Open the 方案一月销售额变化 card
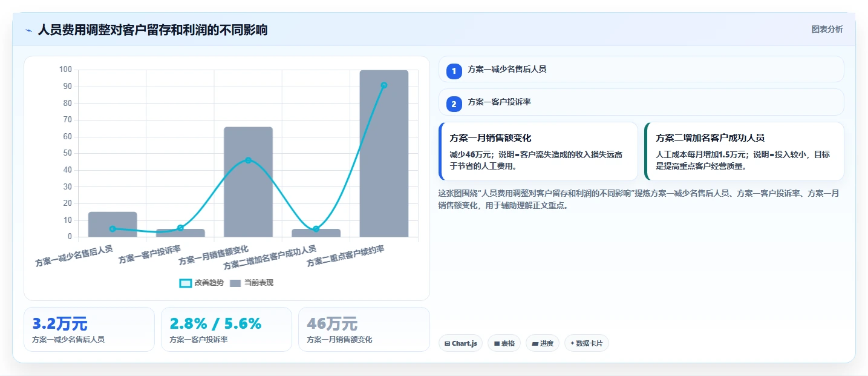 (x=538, y=151)
